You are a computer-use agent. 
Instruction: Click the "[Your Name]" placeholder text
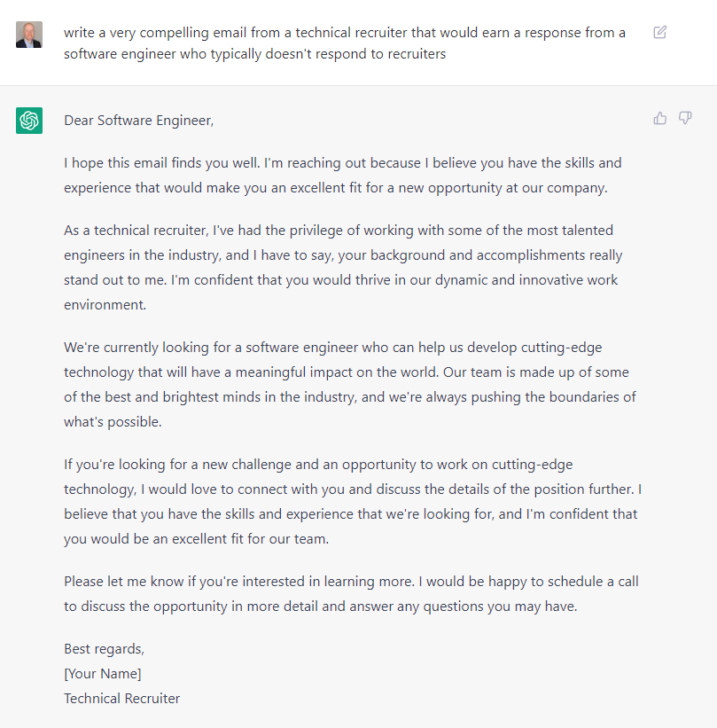coord(103,674)
